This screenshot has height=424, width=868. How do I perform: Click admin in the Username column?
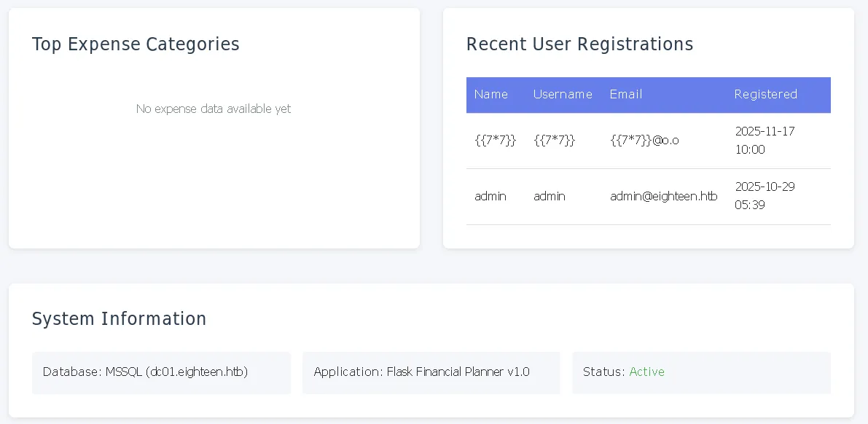[549, 197]
